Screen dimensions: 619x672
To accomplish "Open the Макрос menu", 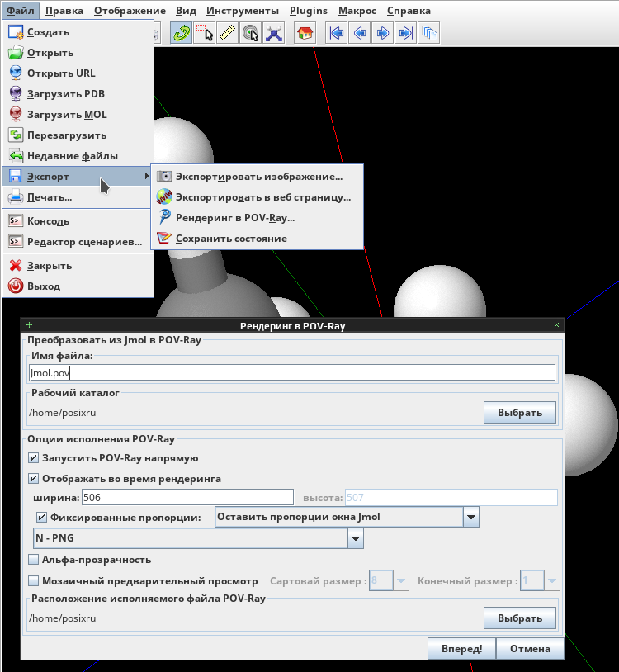I will [357, 11].
